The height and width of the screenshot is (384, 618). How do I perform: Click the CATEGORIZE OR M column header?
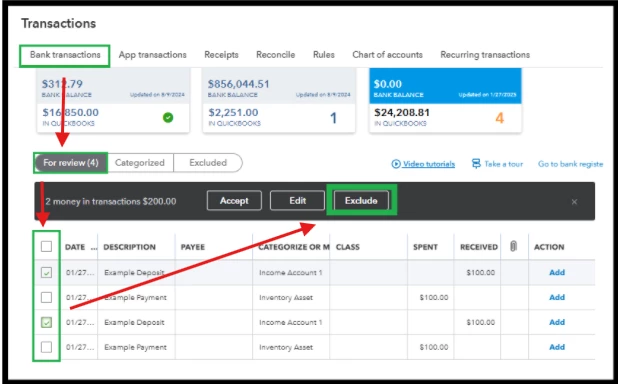294,247
